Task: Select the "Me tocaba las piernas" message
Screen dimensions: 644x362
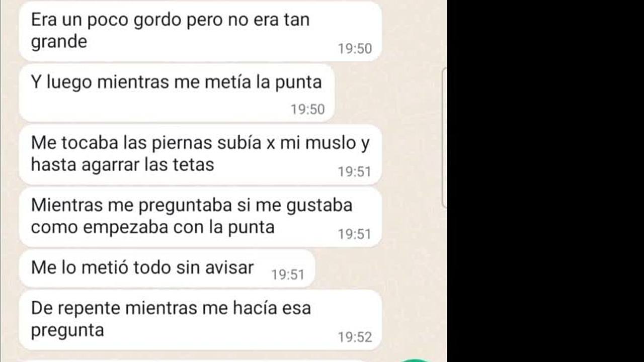Action: point(200,154)
